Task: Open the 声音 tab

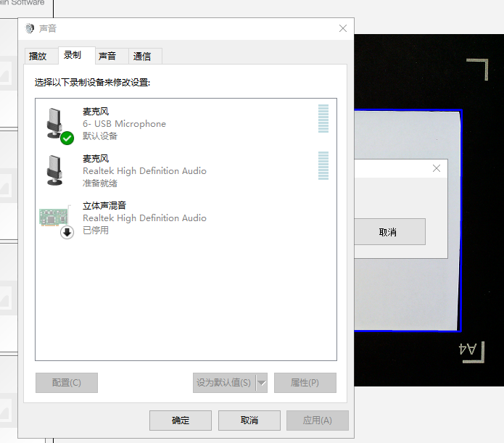Action: pos(112,57)
